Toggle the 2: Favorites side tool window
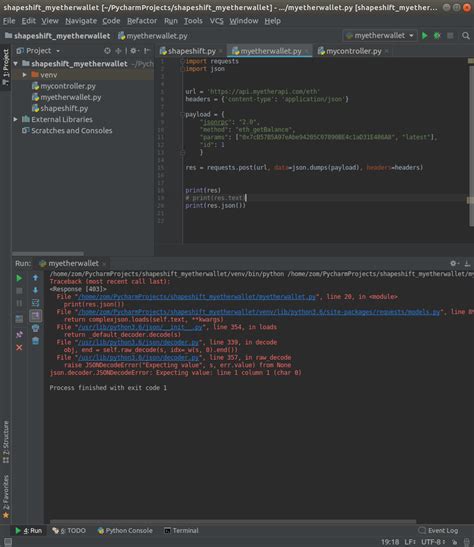The height and width of the screenshot is (547, 474). (x=6, y=496)
